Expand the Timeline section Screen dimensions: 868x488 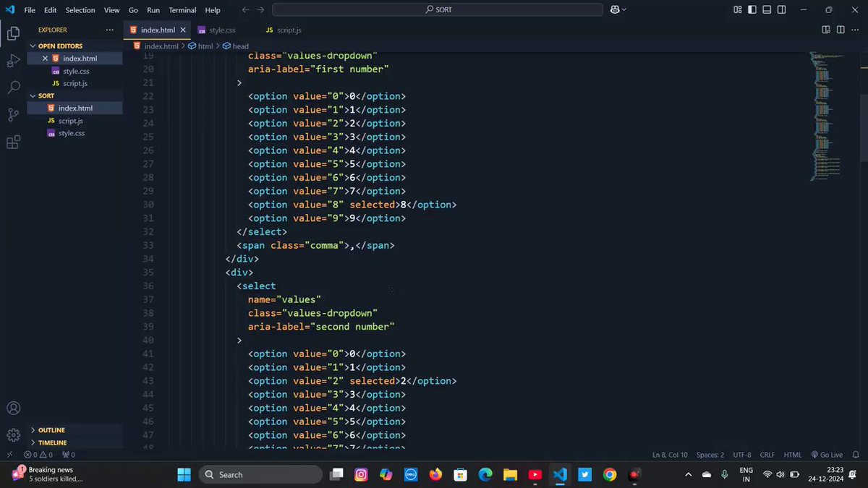click(x=52, y=442)
